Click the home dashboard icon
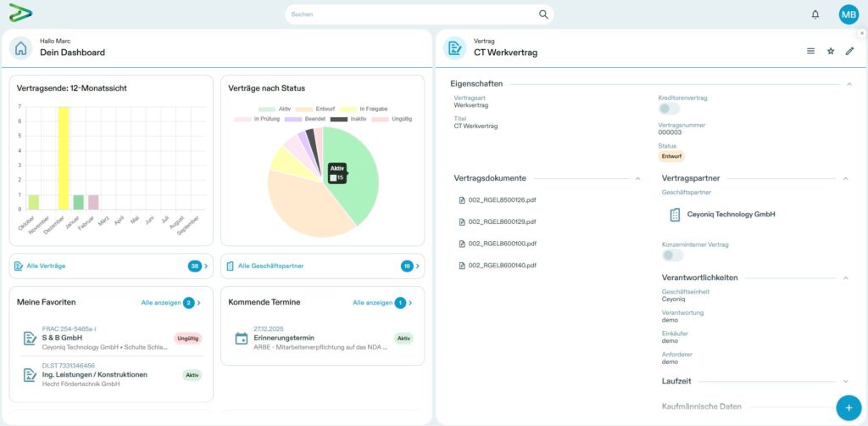The image size is (868, 426). pos(21,48)
